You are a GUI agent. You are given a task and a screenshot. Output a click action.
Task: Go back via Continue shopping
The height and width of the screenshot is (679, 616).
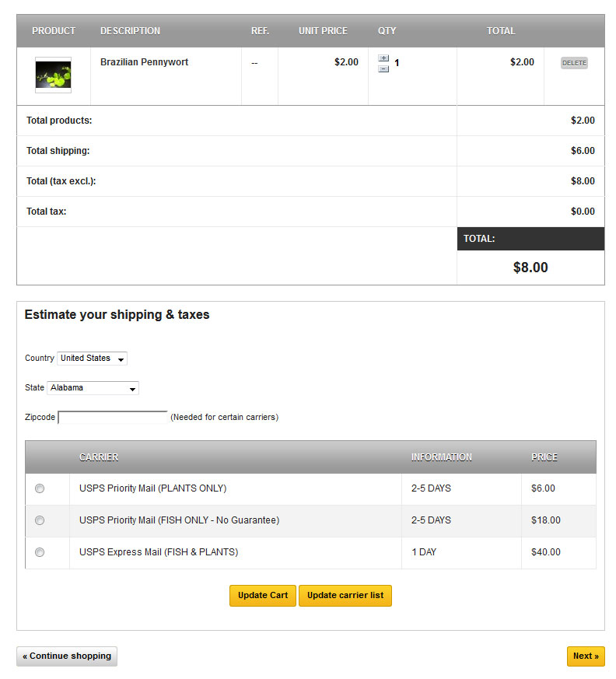[x=67, y=656]
